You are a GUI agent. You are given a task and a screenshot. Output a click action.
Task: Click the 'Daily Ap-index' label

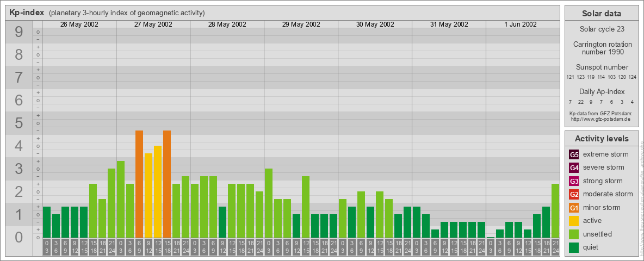[x=602, y=91]
